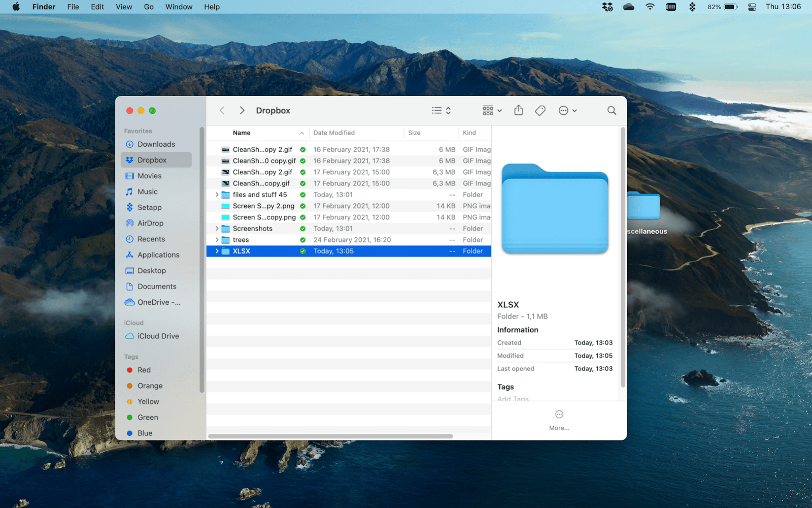Sort by Date Modified column header
The height and width of the screenshot is (508, 812).
(x=356, y=133)
